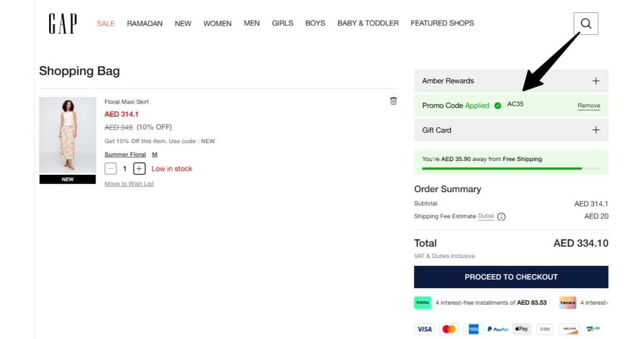
Task: Click the GAP logo
Action: 63,24
